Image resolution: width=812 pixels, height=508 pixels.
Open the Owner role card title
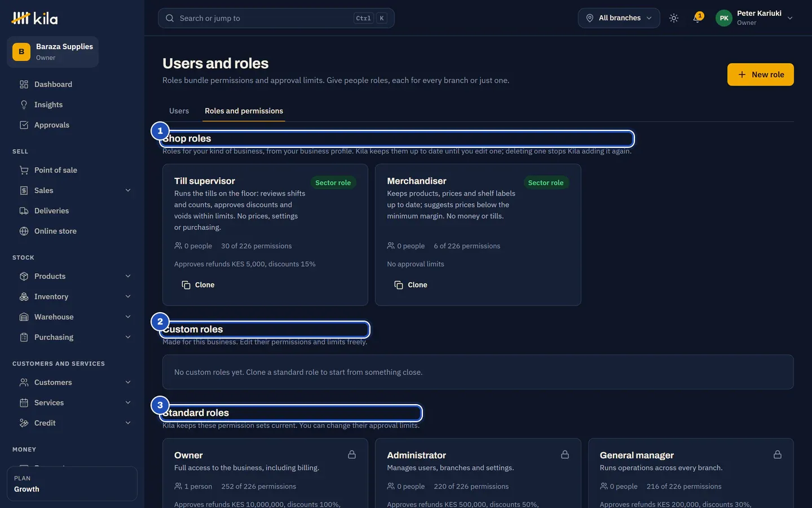(x=188, y=455)
